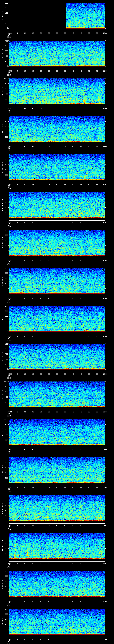This screenshot has height=644, width=114.
Task: Click Frequency (Hz) axis title of 1:09:00 panel
Action: coord(3,16)
